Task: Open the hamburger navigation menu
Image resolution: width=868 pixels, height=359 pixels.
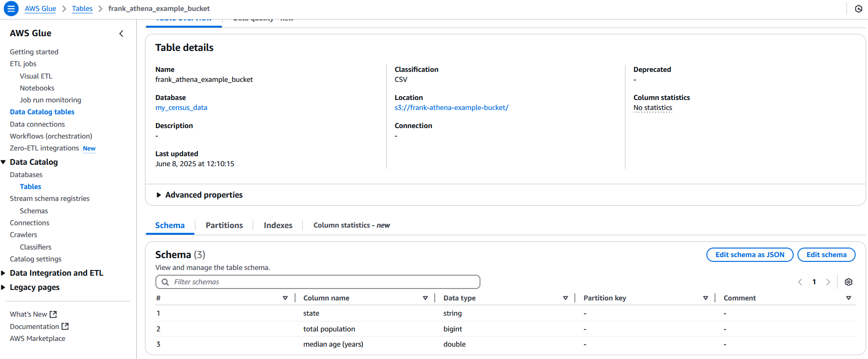Action: coord(11,9)
